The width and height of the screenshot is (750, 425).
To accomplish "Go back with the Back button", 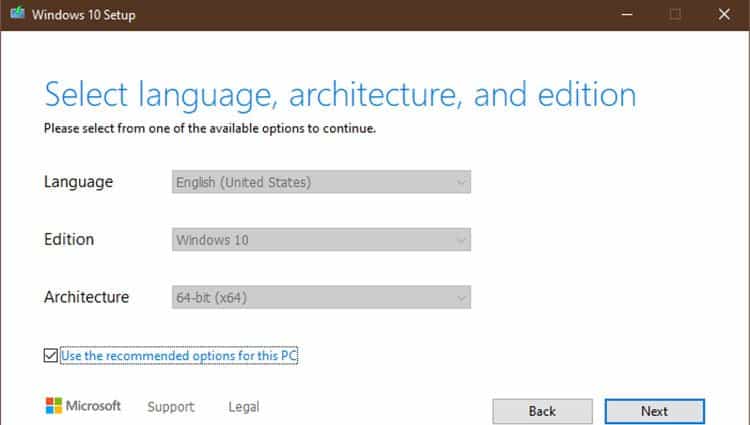I will click(542, 411).
